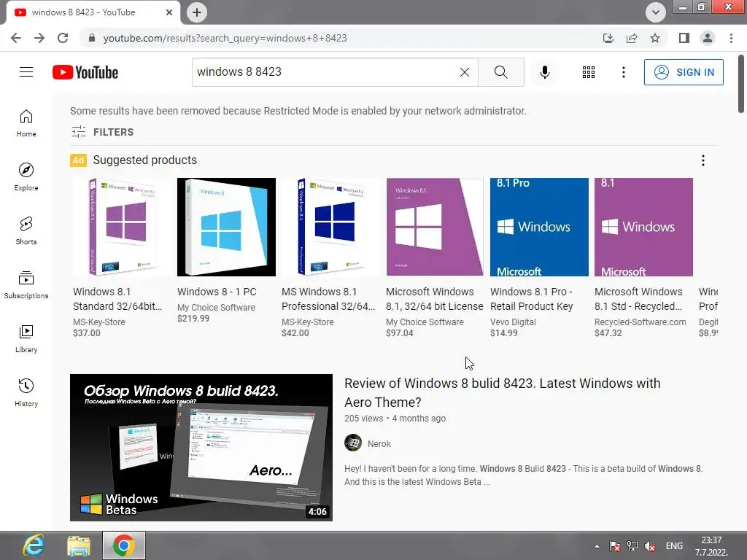Open the Suggested products options menu

[703, 160]
